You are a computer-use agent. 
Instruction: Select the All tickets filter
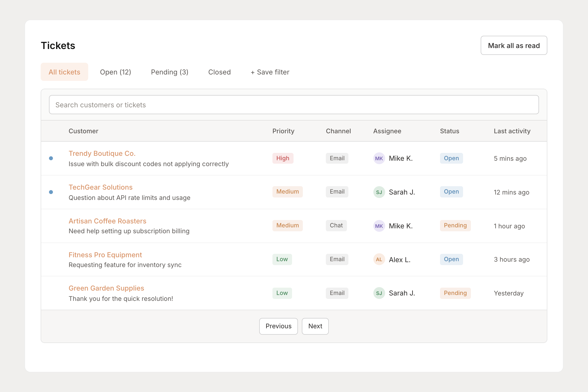pyautogui.click(x=64, y=72)
